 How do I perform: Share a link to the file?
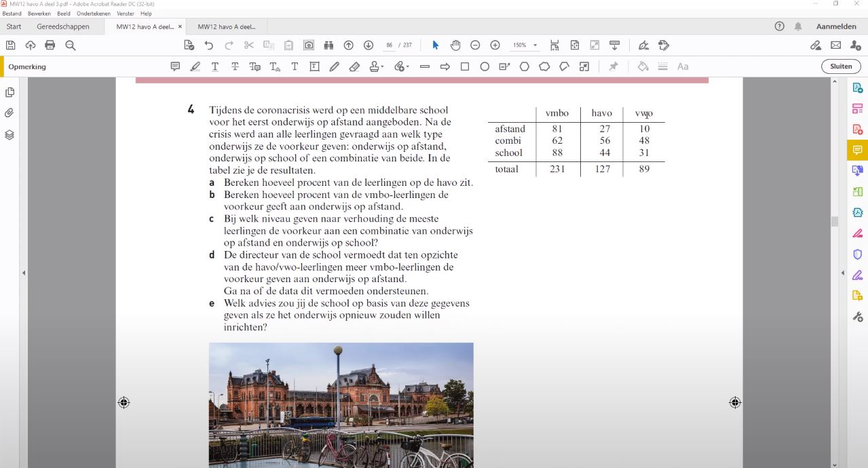click(x=816, y=45)
